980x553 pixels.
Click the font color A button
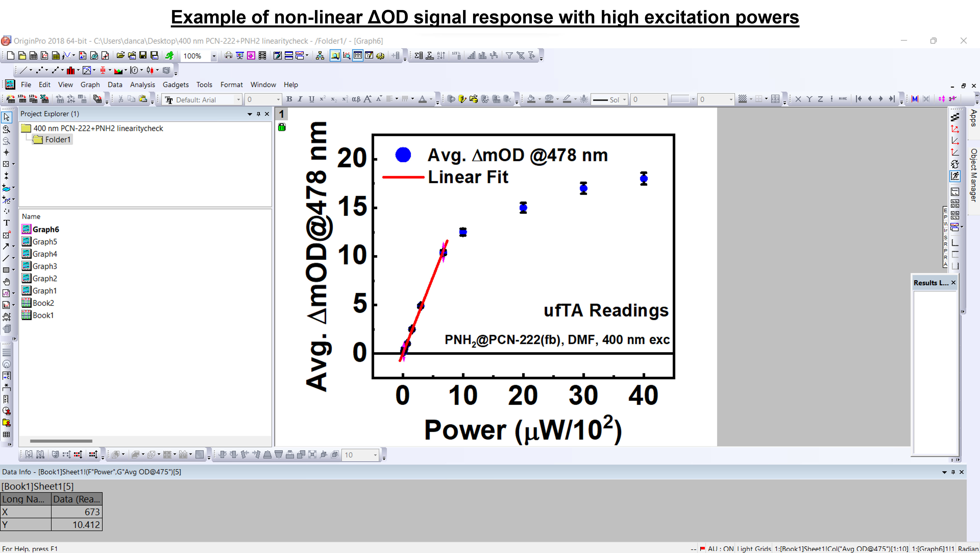(422, 99)
